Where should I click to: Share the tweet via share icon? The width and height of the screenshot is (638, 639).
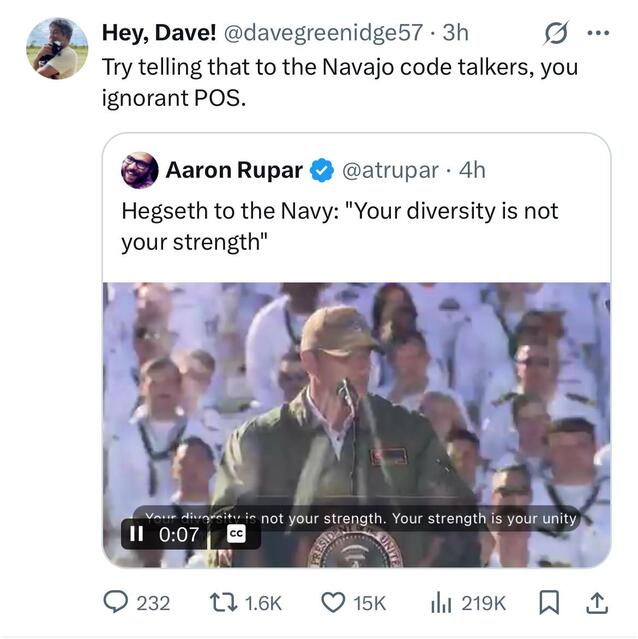(x=597, y=603)
